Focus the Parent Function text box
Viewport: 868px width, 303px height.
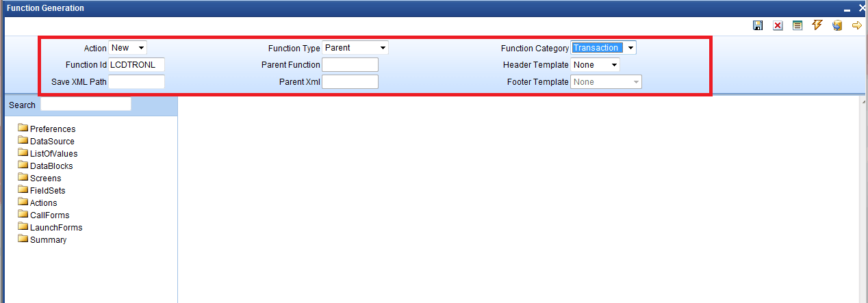[x=350, y=65]
